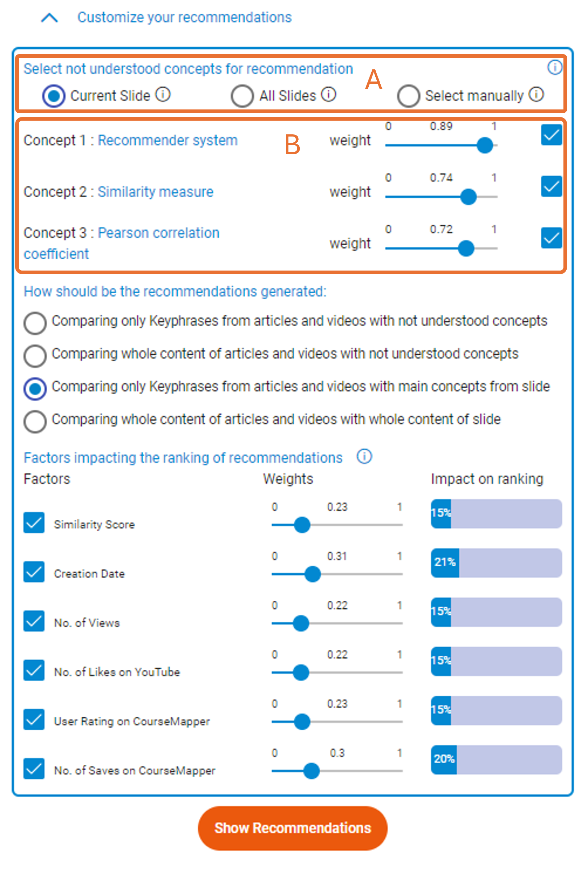This screenshot has width=588, height=894.
Task: Click info icon for ranking factors heading
Action: (364, 457)
